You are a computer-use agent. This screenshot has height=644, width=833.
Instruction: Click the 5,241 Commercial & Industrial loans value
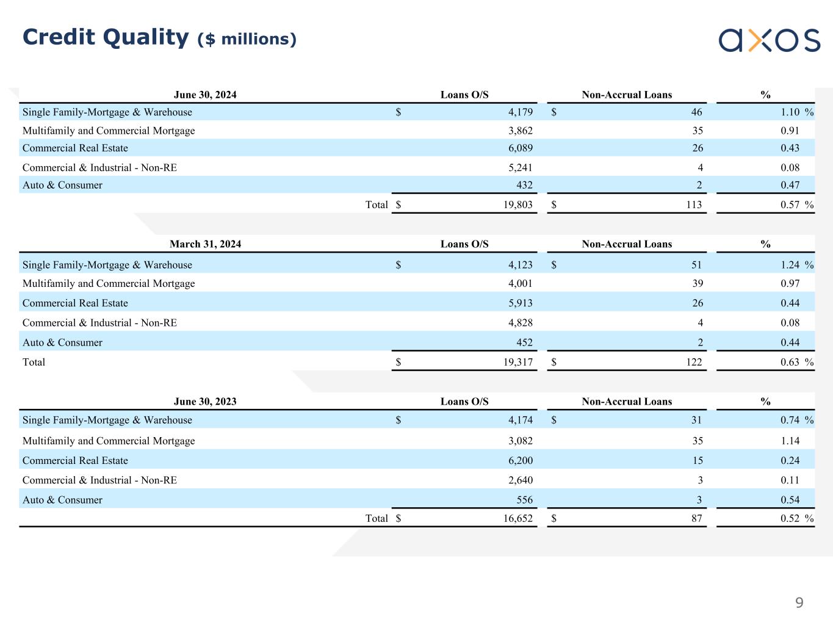coord(520,168)
